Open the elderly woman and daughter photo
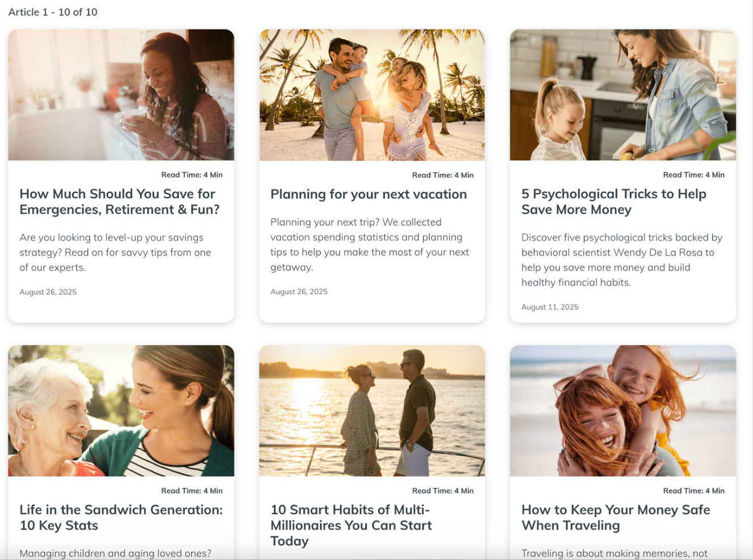Viewport: 753px width, 560px height. [x=121, y=410]
